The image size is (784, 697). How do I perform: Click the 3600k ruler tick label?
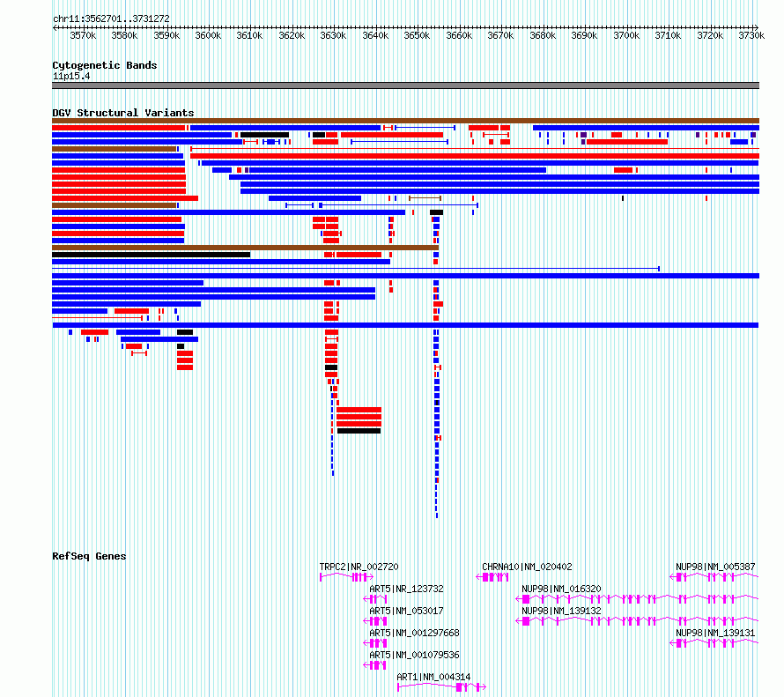pos(208,35)
